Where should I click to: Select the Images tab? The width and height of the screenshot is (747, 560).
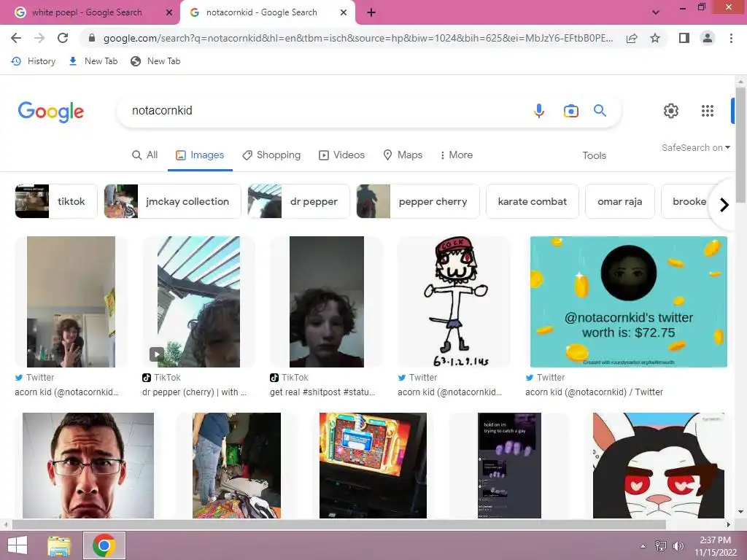pyautogui.click(x=200, y=155)
